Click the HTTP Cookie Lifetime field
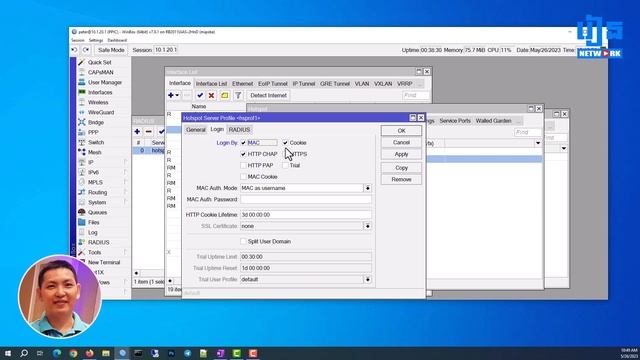Screen dimensions: 640x360 306,215
